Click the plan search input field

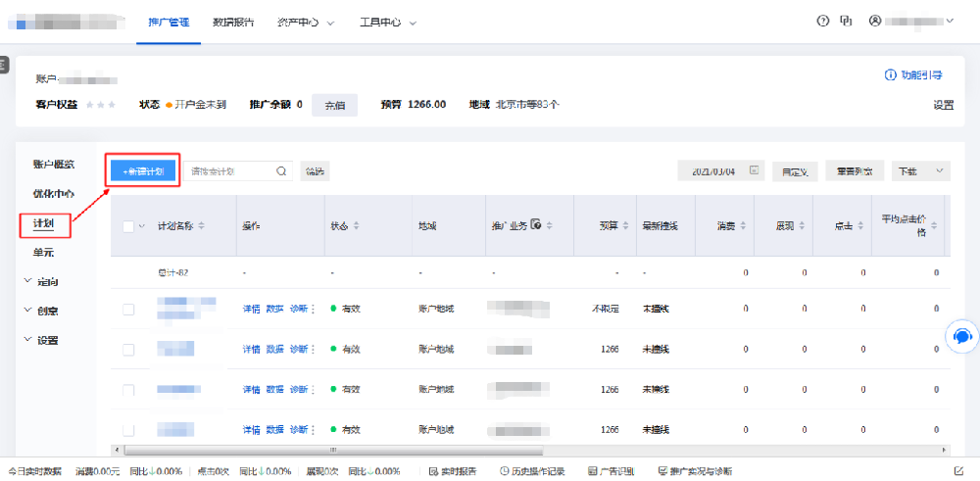coord(228,170)
